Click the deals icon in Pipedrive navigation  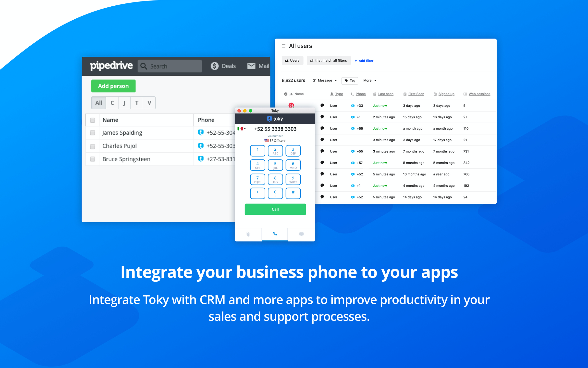click(223, 65)
